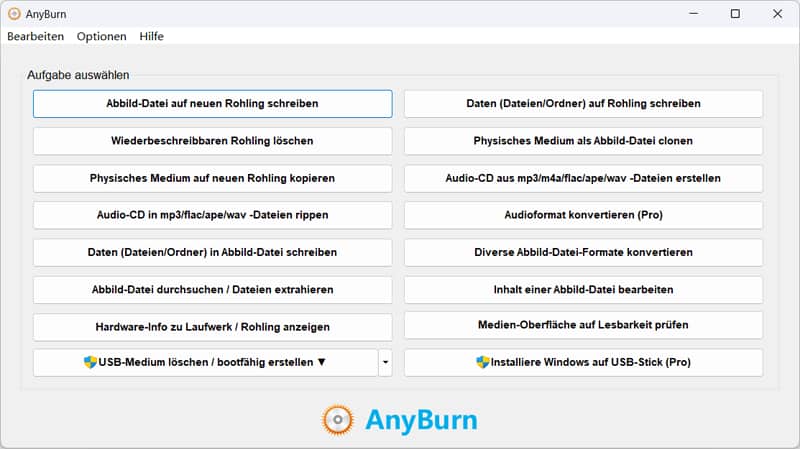This screenshot has height=449, width=800.
Task: Choose Wiederbeschreibbaren Rohling löschen
Action: [212, 141]
